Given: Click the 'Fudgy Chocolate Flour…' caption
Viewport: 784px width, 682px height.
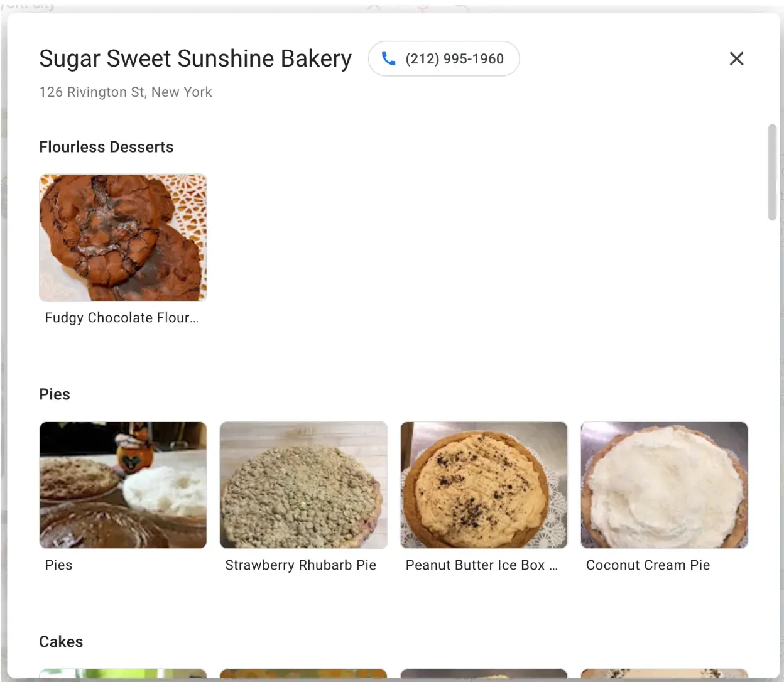Looking at the screenshot, I should (122, 318).
